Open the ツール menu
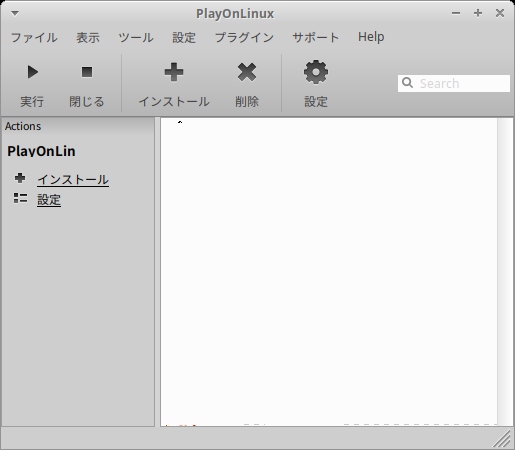The width and height of the screenshot is (515, 450). point(136,37)
